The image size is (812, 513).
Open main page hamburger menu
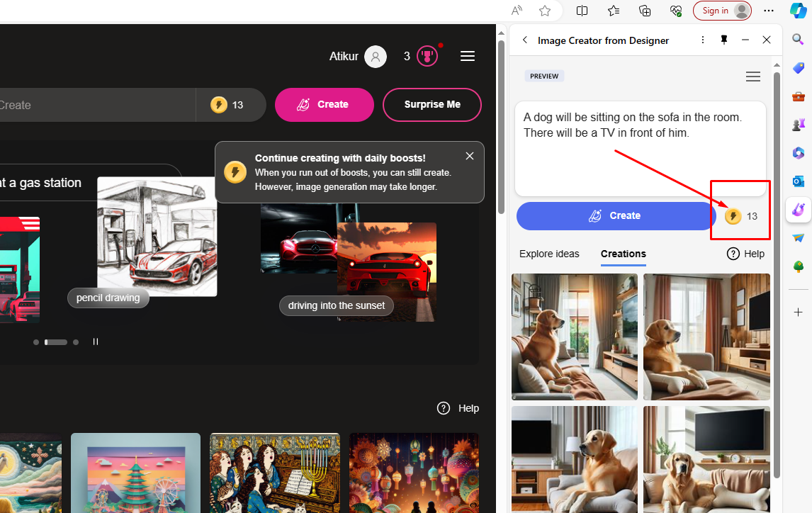[x=468, y=56]
